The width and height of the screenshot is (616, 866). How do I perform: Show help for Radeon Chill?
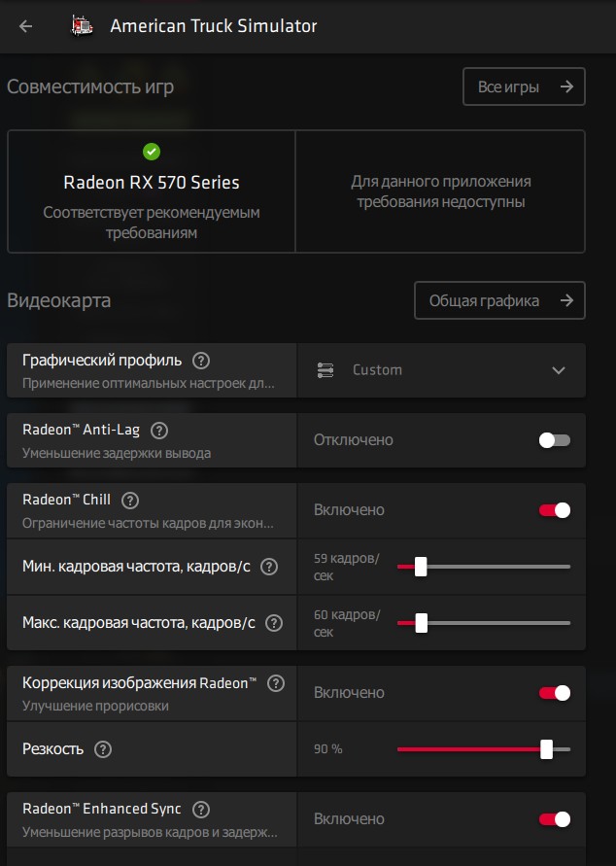pyautogui.click(x=130, y=501)
